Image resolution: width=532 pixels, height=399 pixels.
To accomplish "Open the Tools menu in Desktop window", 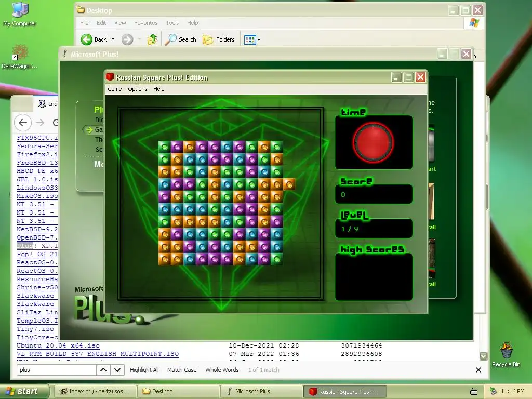I will 172,23.
